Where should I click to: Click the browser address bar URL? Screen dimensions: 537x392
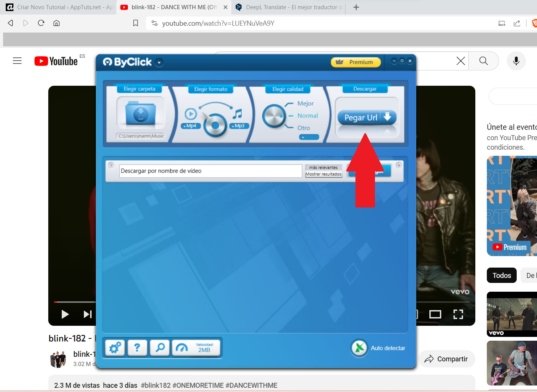point(218,23)
